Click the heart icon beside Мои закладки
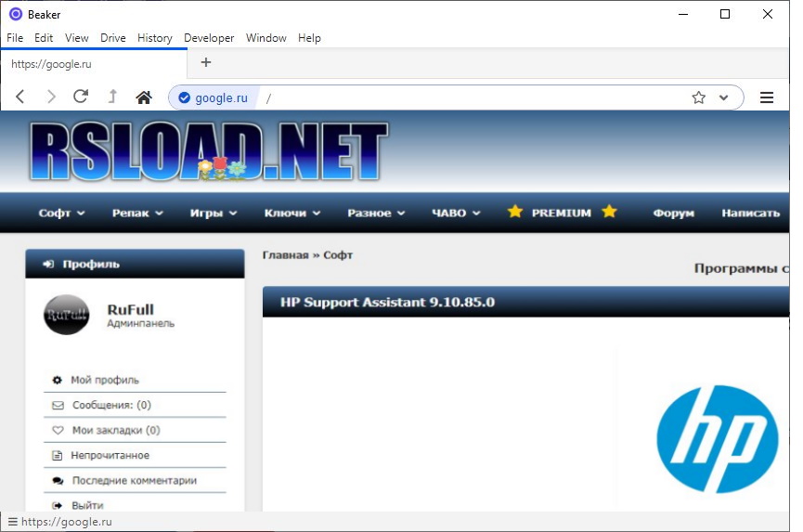Viewport: 803px width, 532px height. [x=58, y=430]
